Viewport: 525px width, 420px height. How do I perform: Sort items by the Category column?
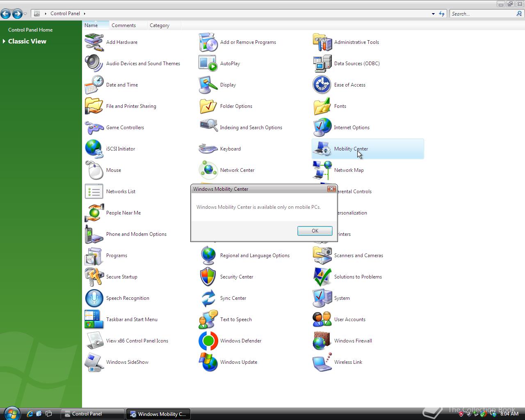[x=164, y=25]
